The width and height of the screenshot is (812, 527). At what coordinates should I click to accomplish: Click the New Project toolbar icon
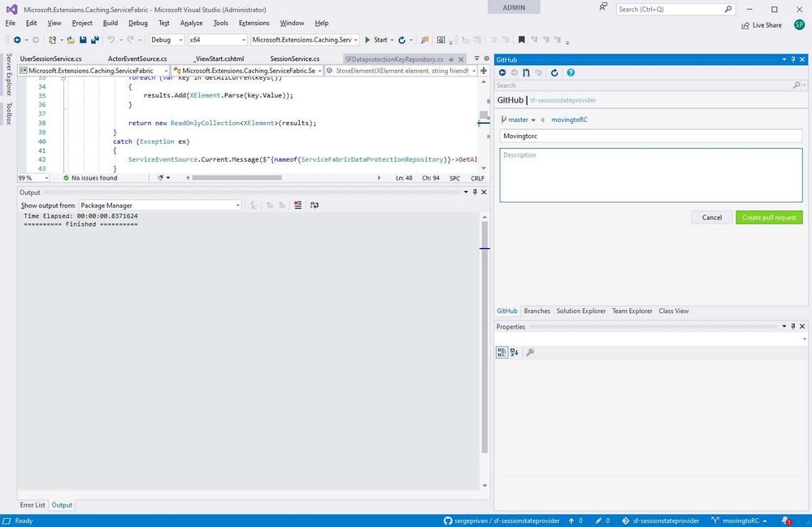click(x=52, y=40)
